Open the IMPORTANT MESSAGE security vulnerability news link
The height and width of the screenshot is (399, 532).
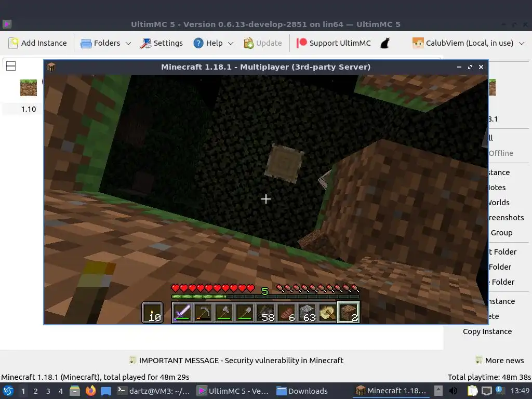point(241,361)
